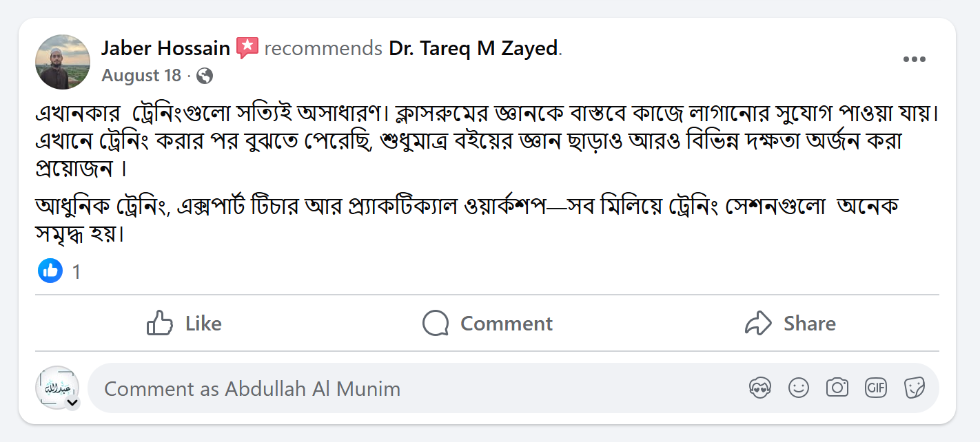Click the recommends badge next to Jaber Hossain
Image resolution: width=980 pixels, height=442 pixels.
(247, 48)
